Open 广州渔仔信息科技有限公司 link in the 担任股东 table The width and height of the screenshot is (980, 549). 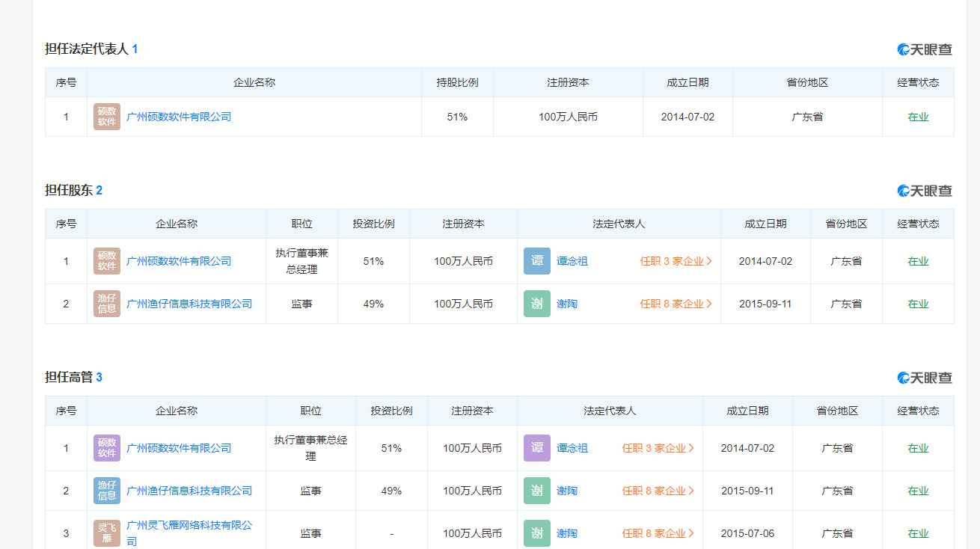point(189,304)
